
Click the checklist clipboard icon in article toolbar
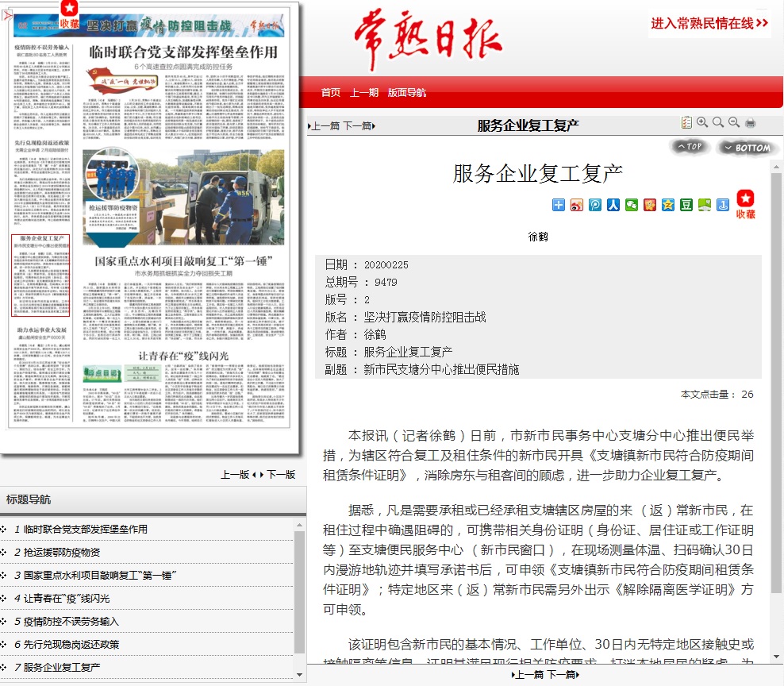pos(686,122)
